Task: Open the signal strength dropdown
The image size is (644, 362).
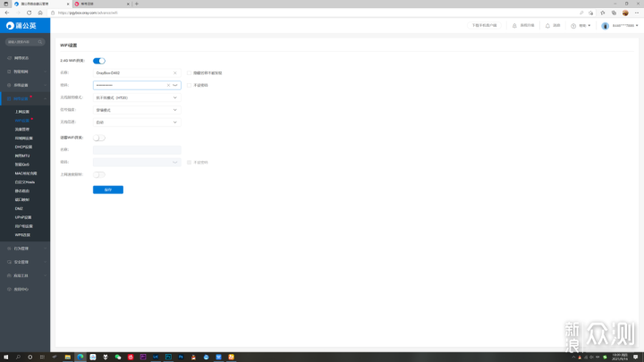Action: pyautogui.click(x=137, y=110)
